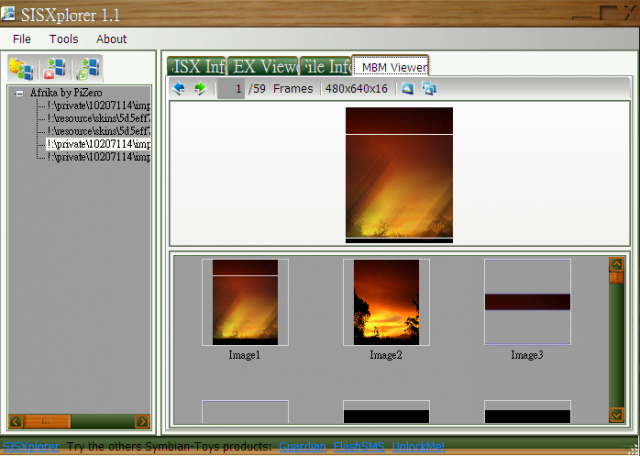Open the File menu
Viewport: 640px width, 456px height.
22,39
